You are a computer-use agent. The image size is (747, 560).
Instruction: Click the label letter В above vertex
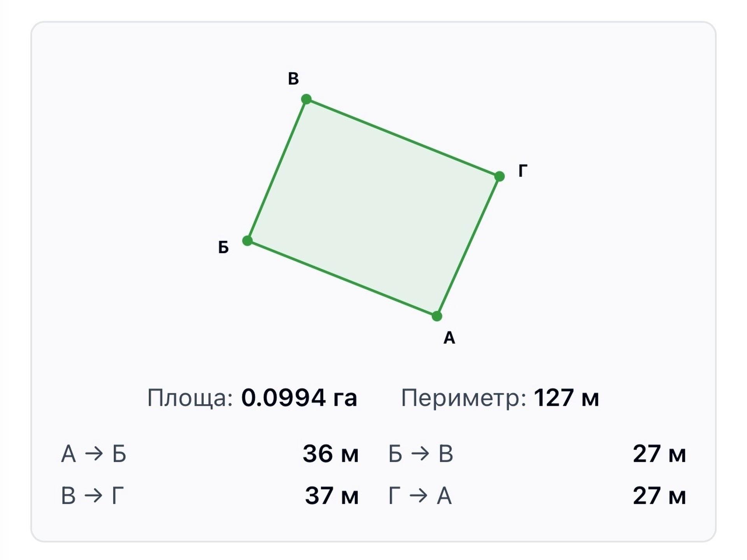pyautogui.click(x=293, y=79)
